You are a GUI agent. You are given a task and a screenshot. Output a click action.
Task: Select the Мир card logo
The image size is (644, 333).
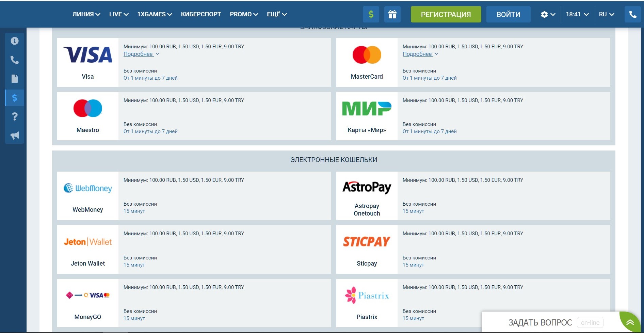[367, 108]
